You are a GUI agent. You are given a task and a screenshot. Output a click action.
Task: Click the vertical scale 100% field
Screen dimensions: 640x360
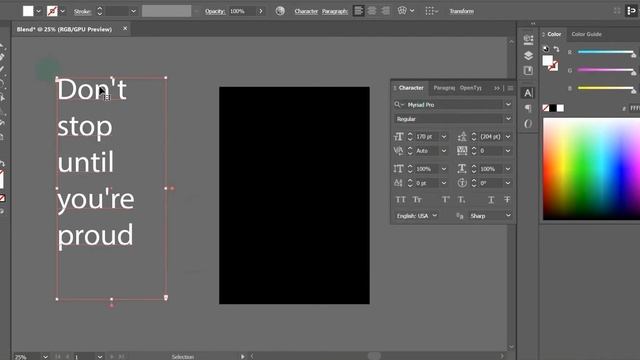click(427, 169)
